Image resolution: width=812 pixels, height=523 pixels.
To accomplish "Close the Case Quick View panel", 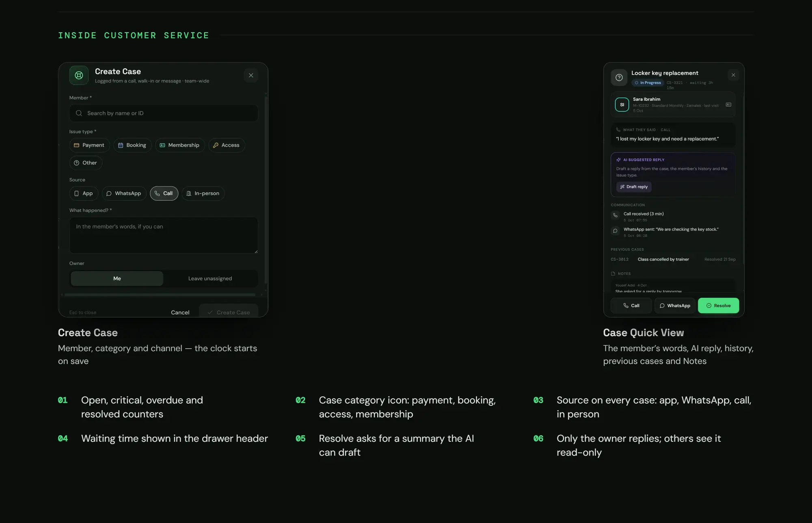I will [x=733, y=75].
